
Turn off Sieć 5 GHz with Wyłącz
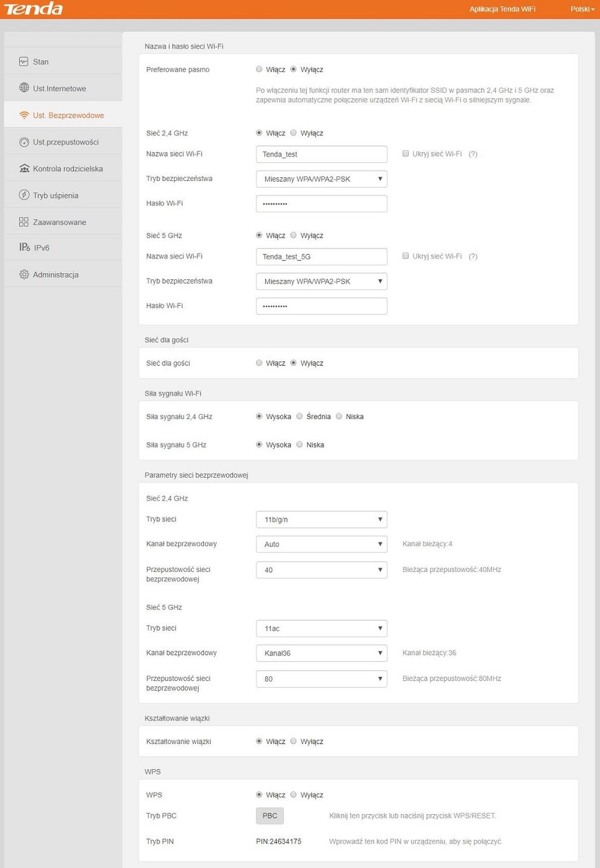(294, 235)
